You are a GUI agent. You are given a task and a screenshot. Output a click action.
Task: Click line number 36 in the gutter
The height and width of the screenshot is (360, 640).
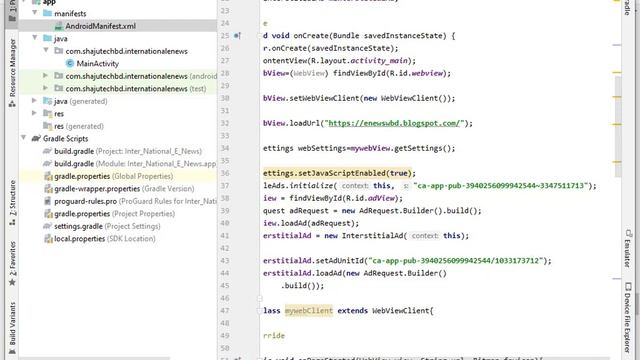[x=225, y=173]
